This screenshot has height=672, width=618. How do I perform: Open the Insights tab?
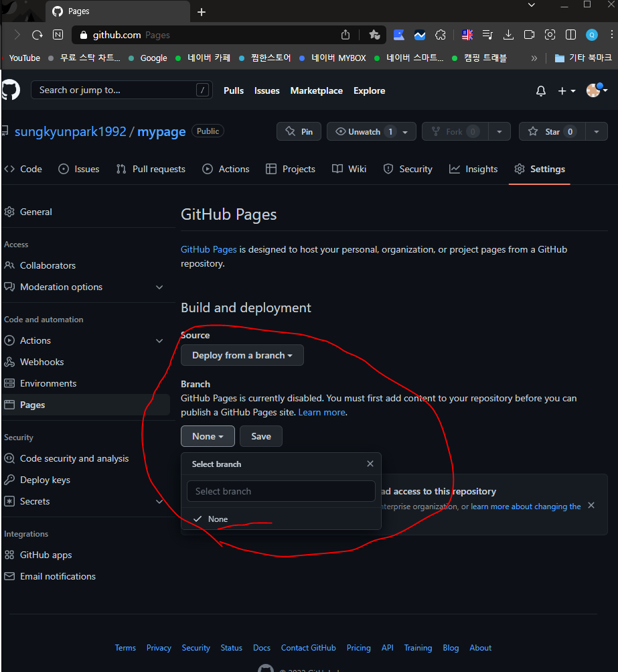(x=473, y=169)
